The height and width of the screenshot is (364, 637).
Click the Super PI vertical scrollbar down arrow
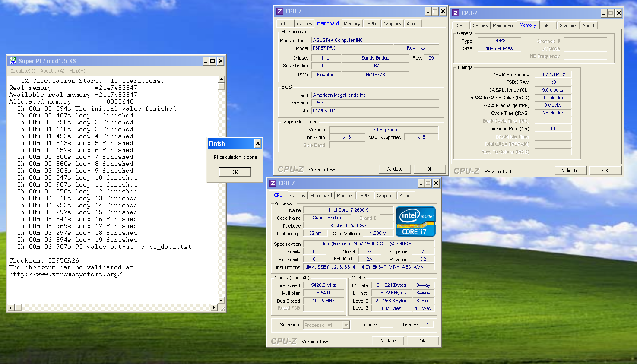221,301
